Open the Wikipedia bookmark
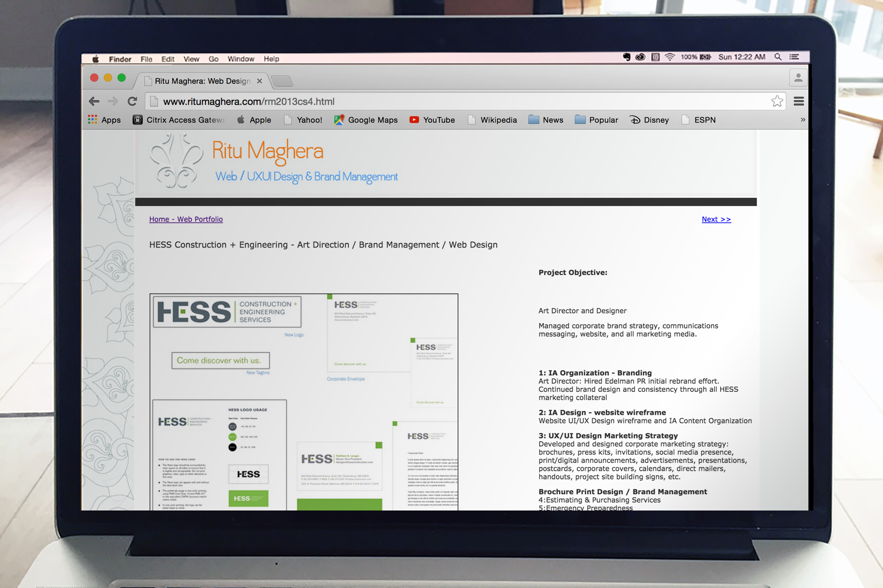The image size is (883, 588). [x=493, y=120]
